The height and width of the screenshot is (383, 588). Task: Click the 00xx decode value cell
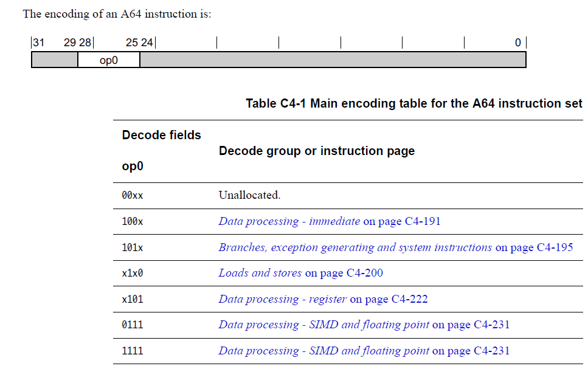(133, 196)
